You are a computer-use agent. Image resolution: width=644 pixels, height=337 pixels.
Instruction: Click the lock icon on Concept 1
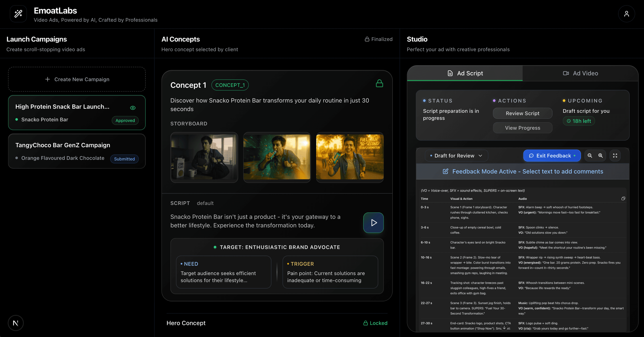tap(380, 83)
